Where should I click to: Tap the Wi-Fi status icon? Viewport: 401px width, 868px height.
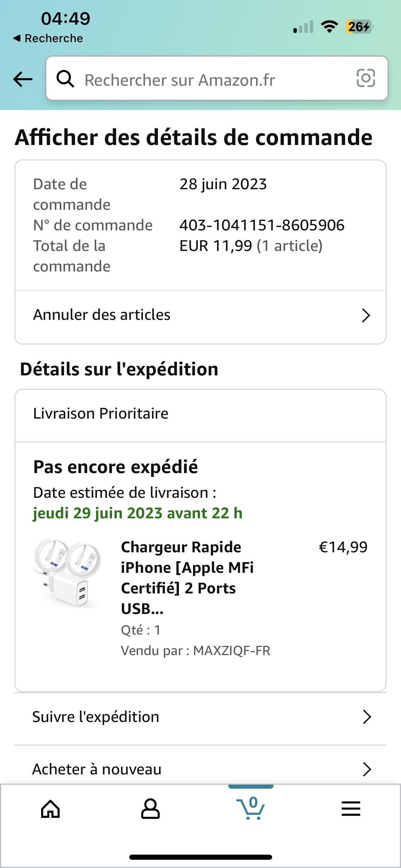click(329, 26)
